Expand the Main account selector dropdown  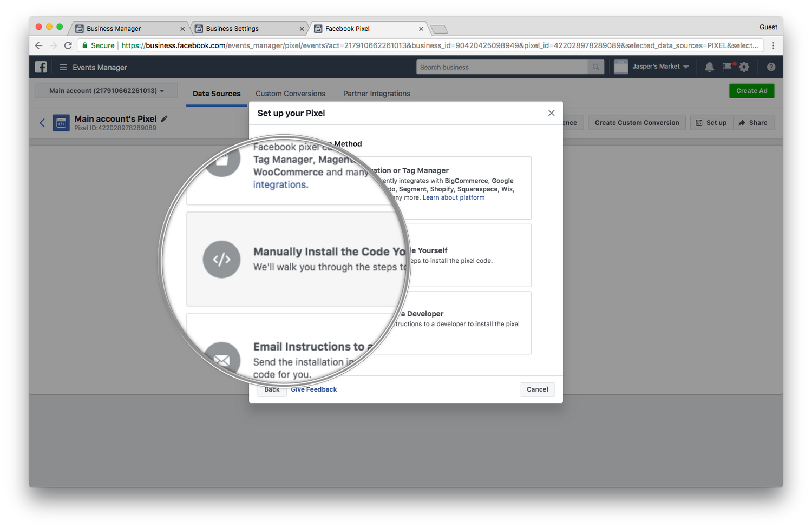pyautogui.click(x=106, y=90)
